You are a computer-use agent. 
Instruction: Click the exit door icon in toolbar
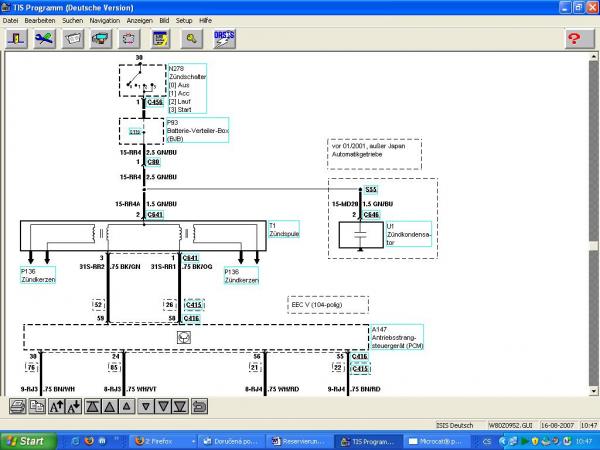point(15,38)
